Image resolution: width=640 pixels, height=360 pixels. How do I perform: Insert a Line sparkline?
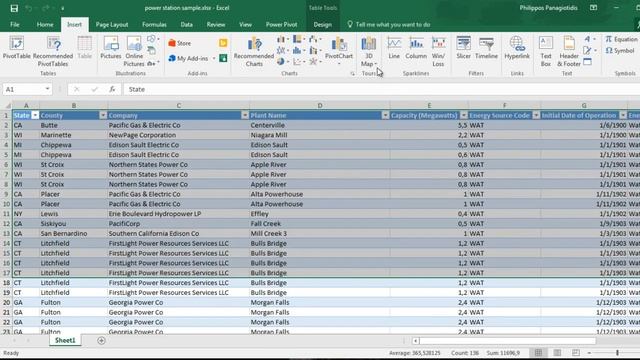pos(394,48)
